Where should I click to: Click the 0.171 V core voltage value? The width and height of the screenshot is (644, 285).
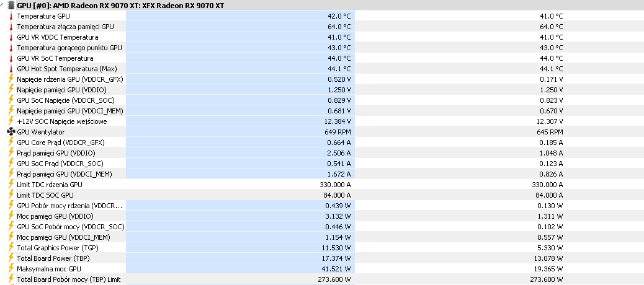tap(551, 79)
